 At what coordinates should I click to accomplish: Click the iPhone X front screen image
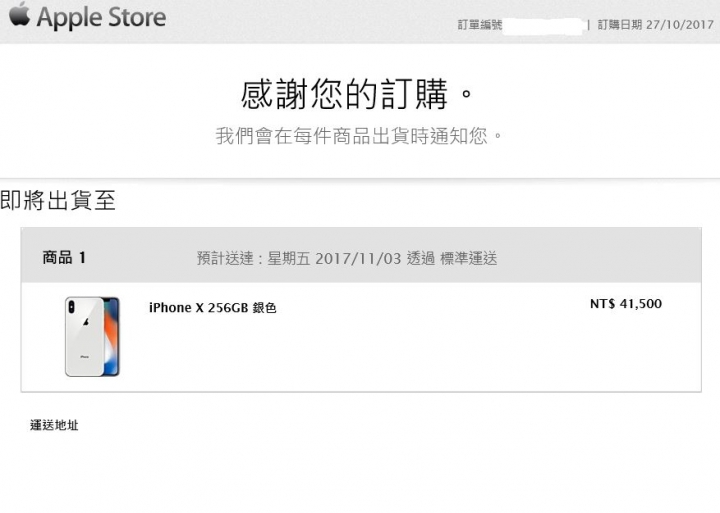(112, 337)
